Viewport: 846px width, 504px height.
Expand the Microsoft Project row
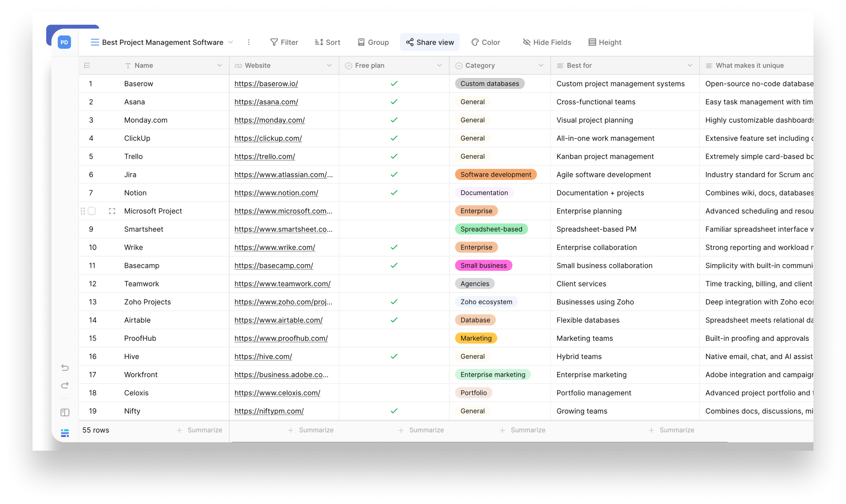pyautogui.click(x=112, y=211)
